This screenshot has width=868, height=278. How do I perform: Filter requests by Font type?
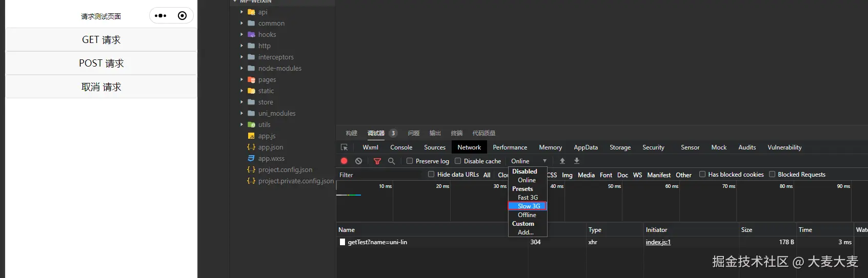606,175
